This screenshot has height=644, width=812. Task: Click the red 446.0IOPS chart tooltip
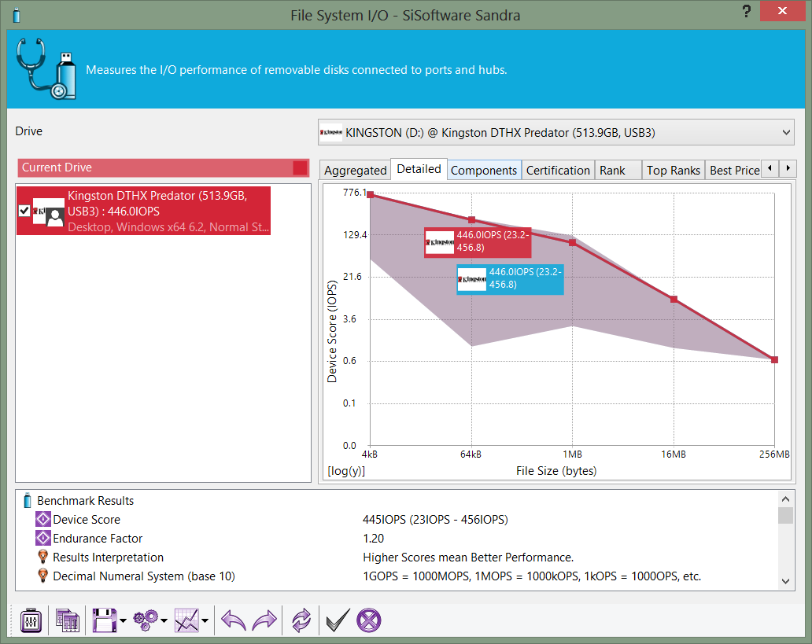tap(478, 242)
